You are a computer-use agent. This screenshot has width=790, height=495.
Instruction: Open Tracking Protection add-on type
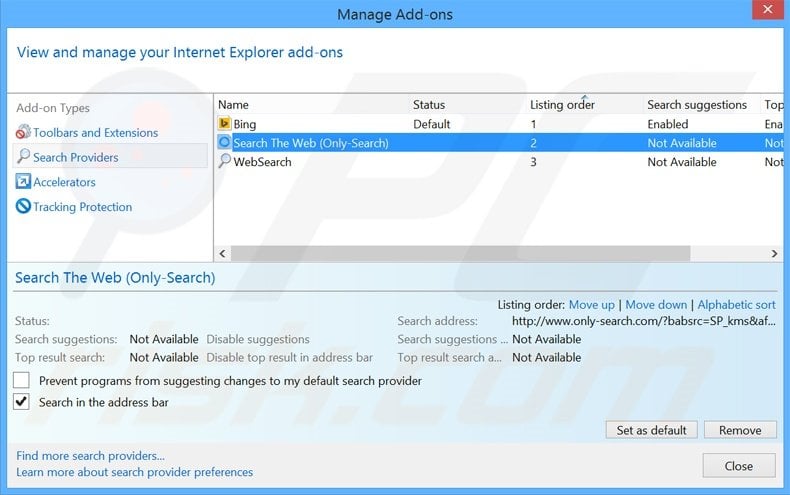[83, 207]
